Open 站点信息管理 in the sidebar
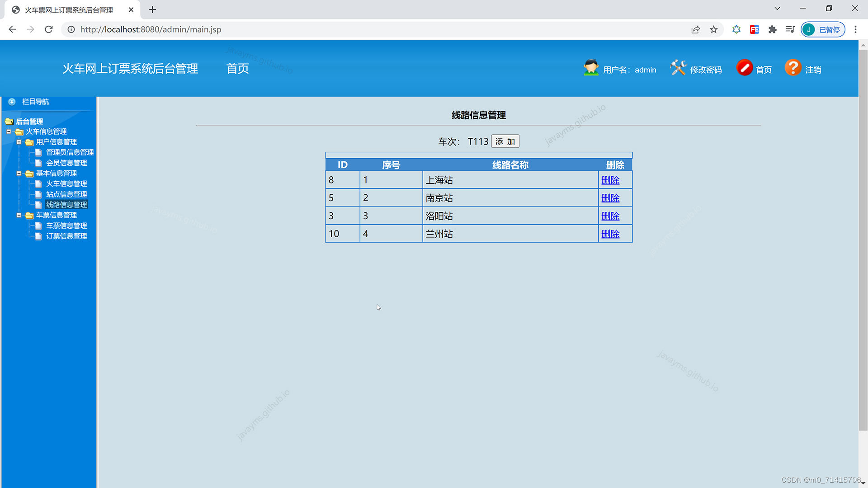Viewport: 868px width, 488px height. click(66, 194)
